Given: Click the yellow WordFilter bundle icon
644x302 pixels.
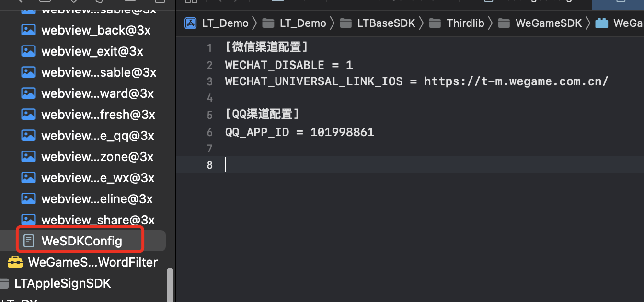Looking at the screenshot, I should pos(15,262).
